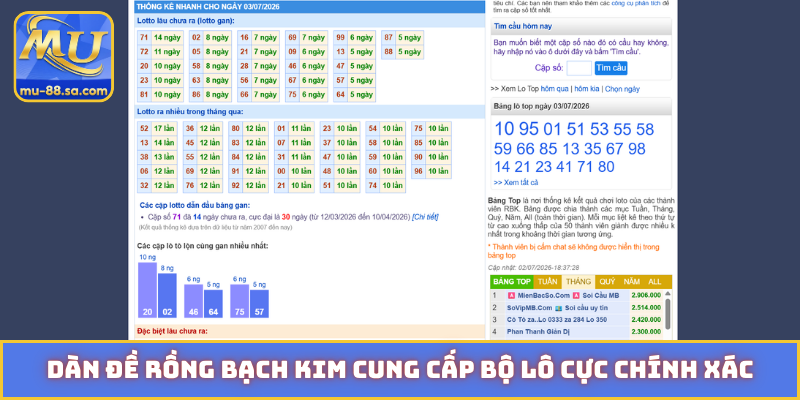This screenshot has height=400, width=800.
Task: Focus the Cặp số input box
Action: click(579, 68)
